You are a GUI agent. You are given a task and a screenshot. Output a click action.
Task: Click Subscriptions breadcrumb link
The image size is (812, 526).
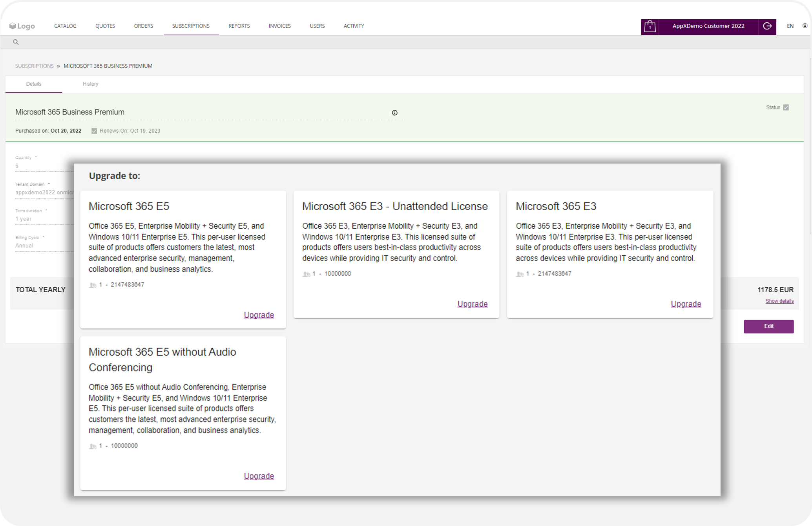tap(35, 66)
